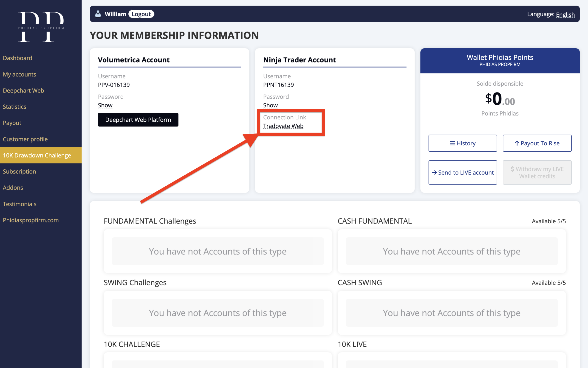Click the 10K CHALLENGE heading
This screenshot has width=588, height=368.
coord(132,344)
